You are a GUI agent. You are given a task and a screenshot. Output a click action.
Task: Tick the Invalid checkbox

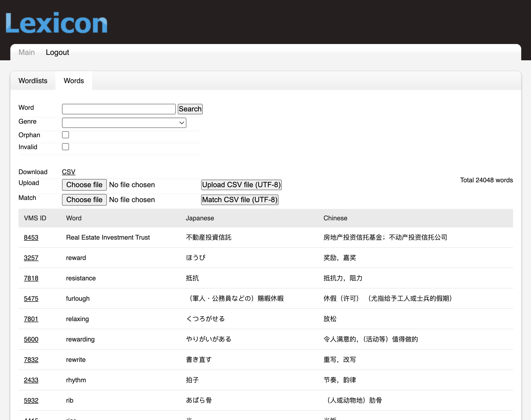[65, 147]
